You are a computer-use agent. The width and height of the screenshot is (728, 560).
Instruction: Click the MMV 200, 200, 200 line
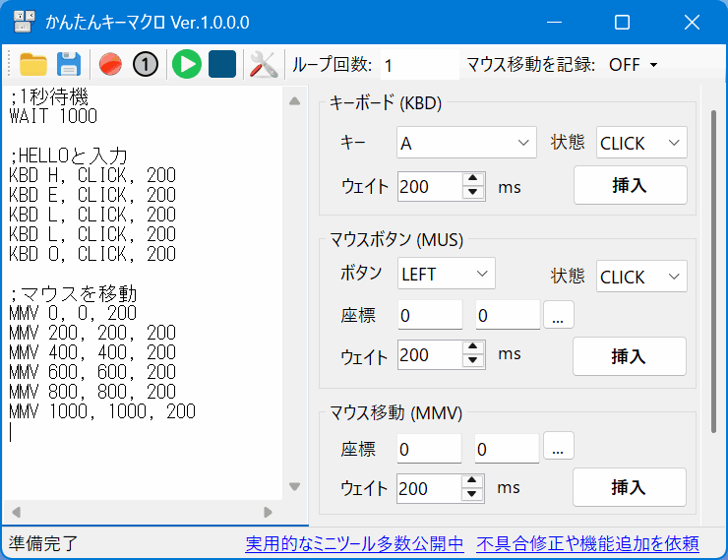[x=92, y=333]
